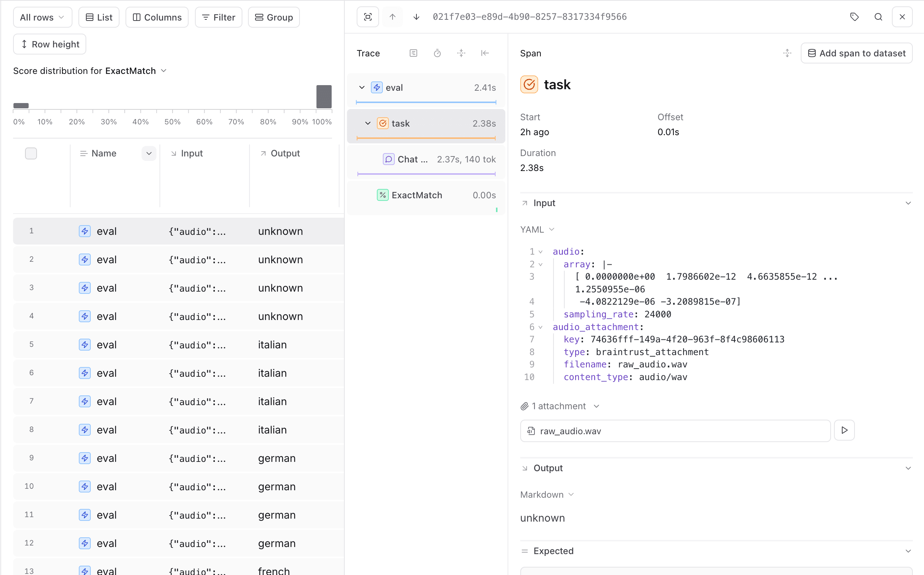The image size is (924, 575).
Task: Change the ExactMatch score distribution dropdown
Action: [164, 71]
